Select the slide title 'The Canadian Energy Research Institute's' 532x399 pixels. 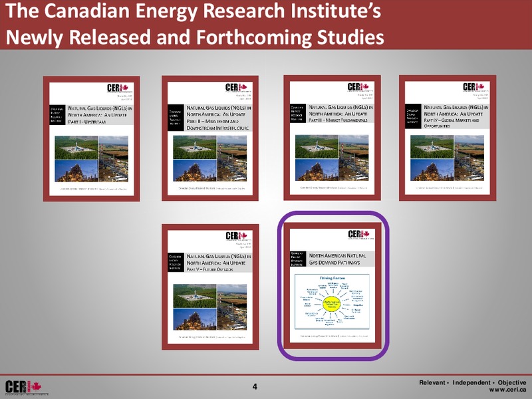pos(194,11)
